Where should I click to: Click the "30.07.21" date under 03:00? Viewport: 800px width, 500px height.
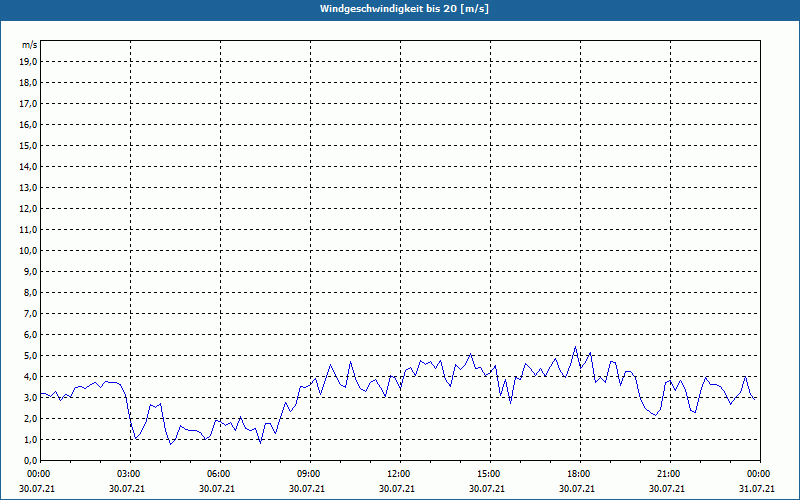coord(127,488)
